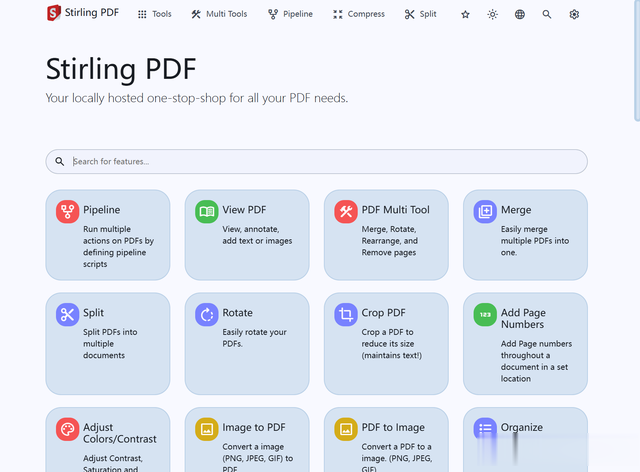Open the Pipeline card title
The image size is (640, 472).
click(x=102, y=210)
